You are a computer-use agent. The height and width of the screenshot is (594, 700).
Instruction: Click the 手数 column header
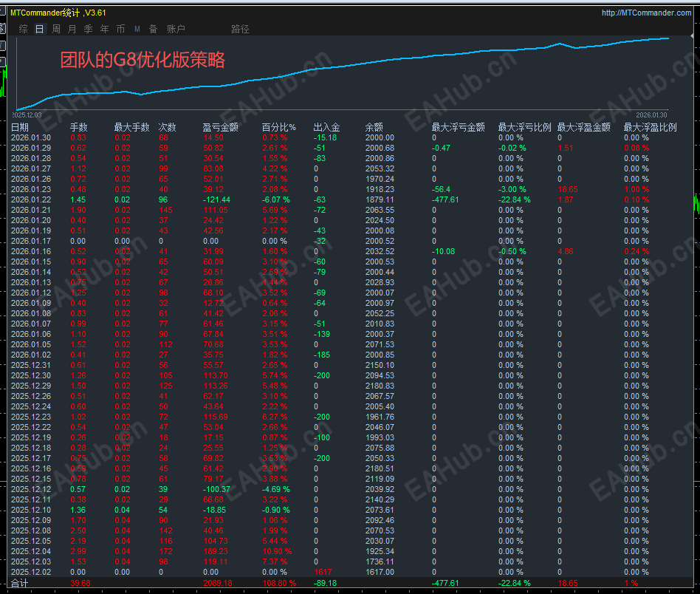78,127
